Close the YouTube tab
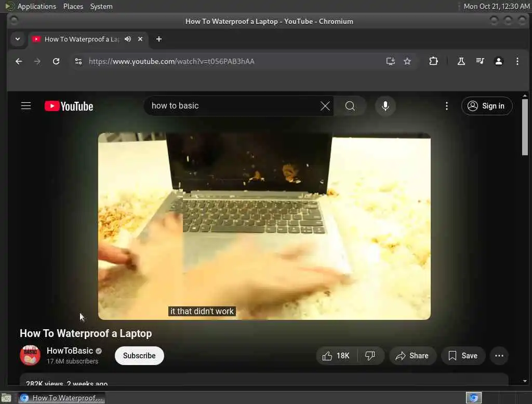532x404 pixels. (140, 39)
